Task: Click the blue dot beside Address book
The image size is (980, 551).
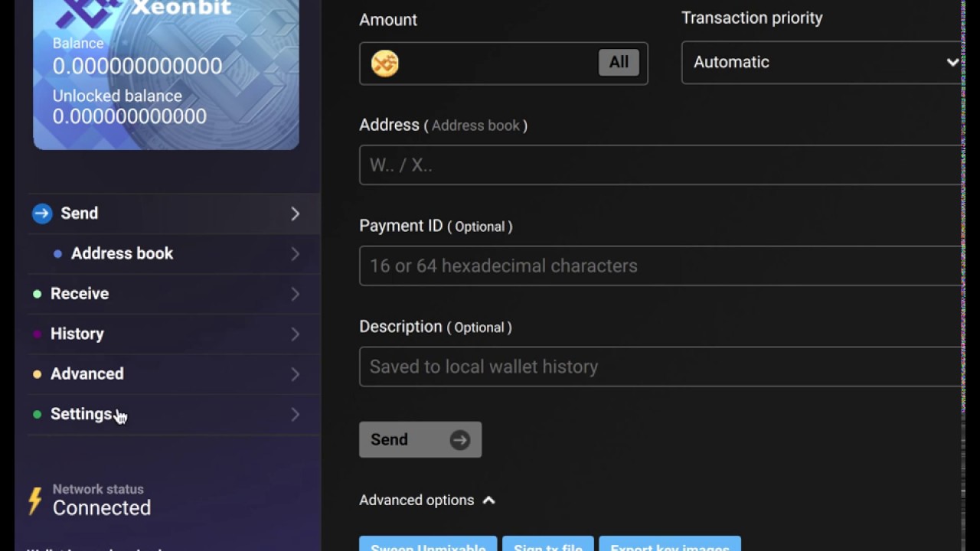Action: click(x=57, y=254)
